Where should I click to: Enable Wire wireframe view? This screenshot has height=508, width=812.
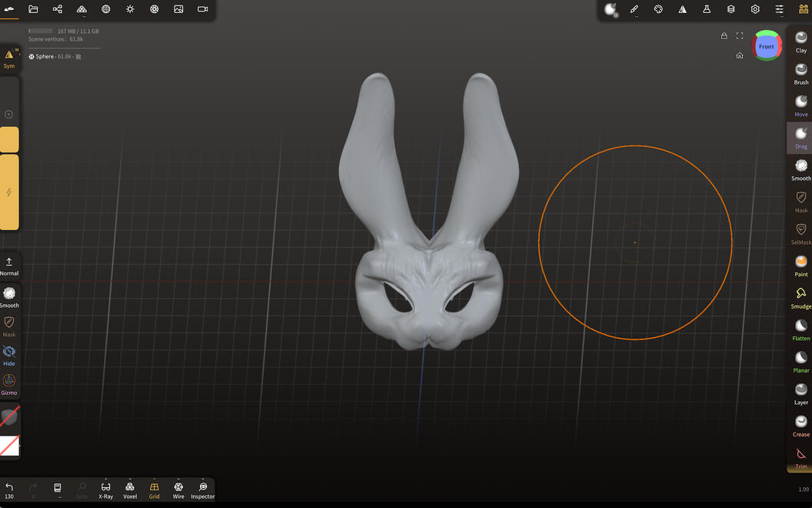point(178,490)
